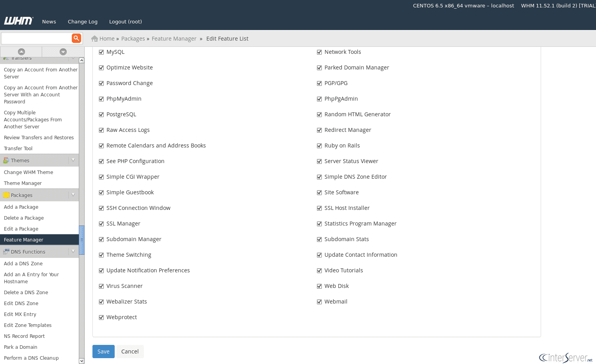Uncheck the MySQL feature checkbox
This screenshot has height=364, width=596.
101,52
